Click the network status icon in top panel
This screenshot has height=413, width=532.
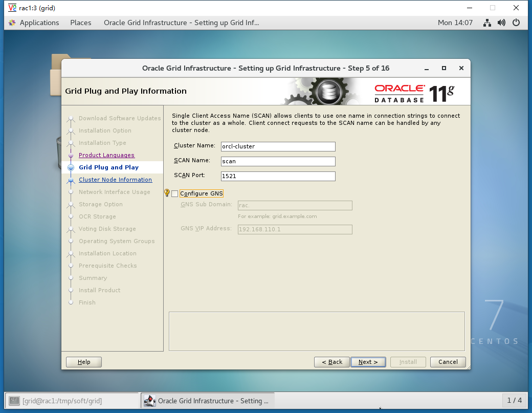pos(487,23)
